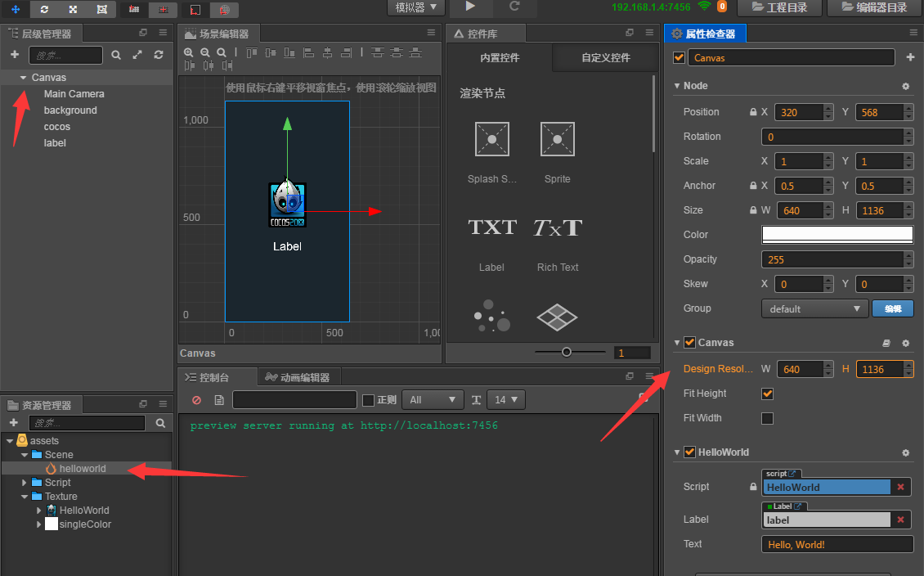Enable the Fit Width checkbox

[767, 419]
